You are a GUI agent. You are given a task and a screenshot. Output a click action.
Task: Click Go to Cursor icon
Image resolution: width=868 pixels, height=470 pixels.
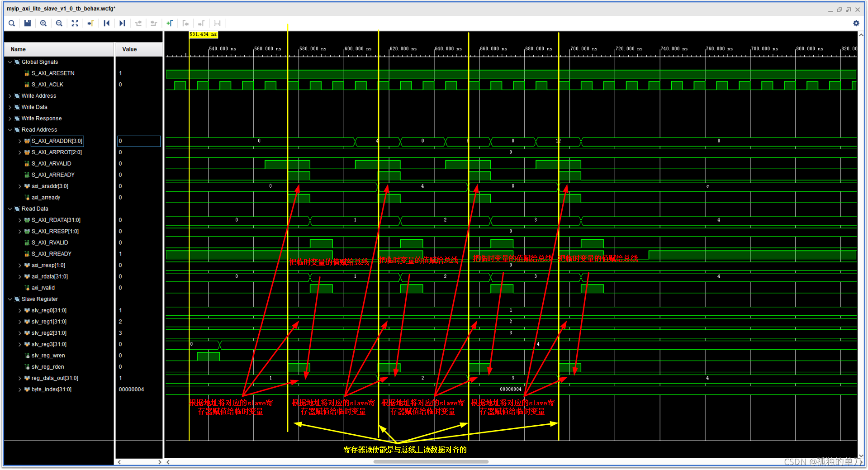point(91,23)
